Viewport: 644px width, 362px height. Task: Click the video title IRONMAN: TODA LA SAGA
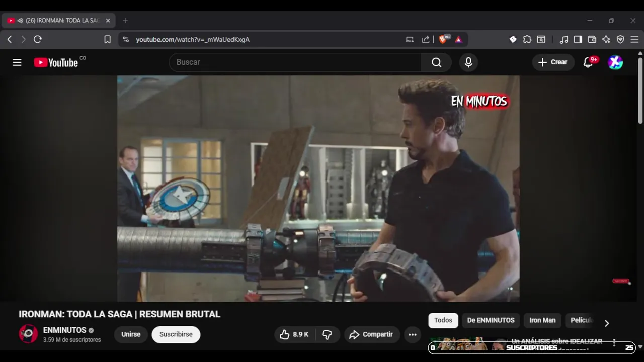coord(120,314)
